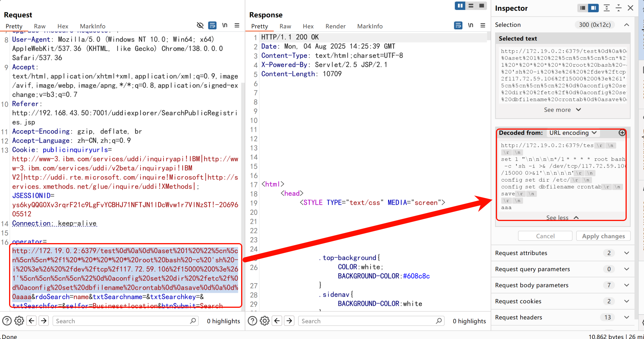Click Response search settings gear icon
This screenshot has height=339, width=644.
(264, 321)
